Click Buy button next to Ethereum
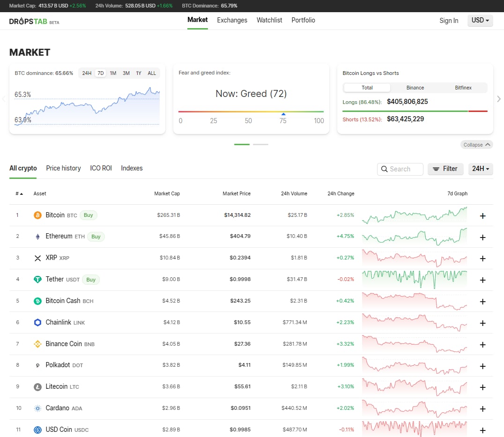This screenshot has height=437, width=504. [96, 237]
